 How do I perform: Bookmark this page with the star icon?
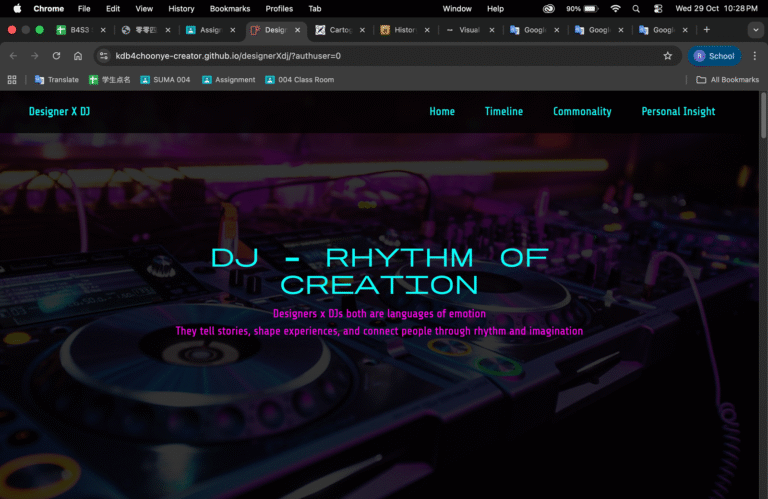[x=667, y=56]
